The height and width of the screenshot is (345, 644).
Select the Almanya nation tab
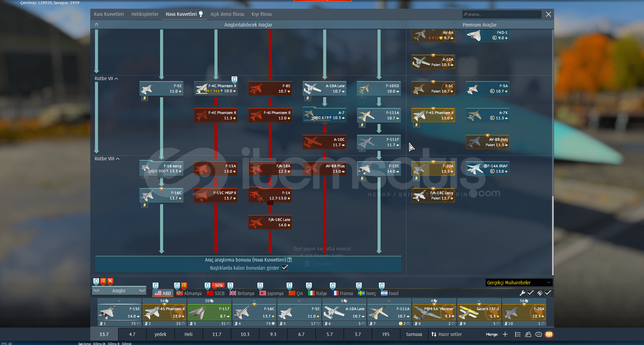click(x=189, y=293)
